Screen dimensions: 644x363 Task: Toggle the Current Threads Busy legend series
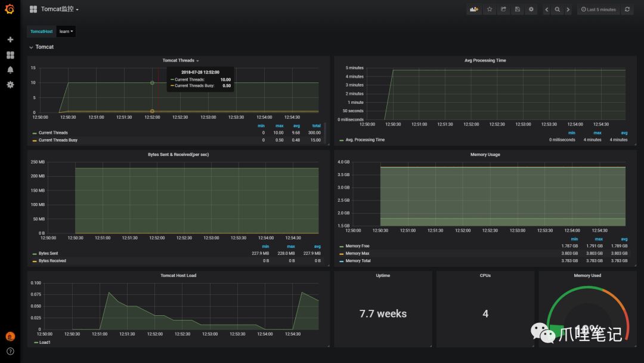click(58, 140)
